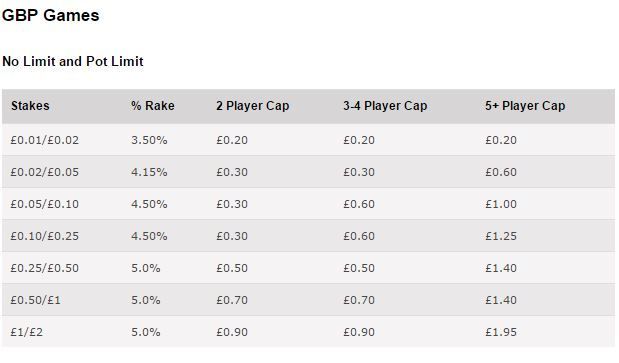Click the £1.00 cap value
Screen dimensions: 619x363
click(501, 204)
